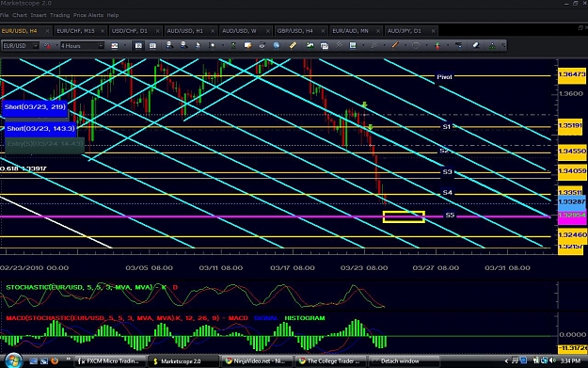Click the zoom in magnifier icon
The image size is (588, 368).
(x=169, y=45)
